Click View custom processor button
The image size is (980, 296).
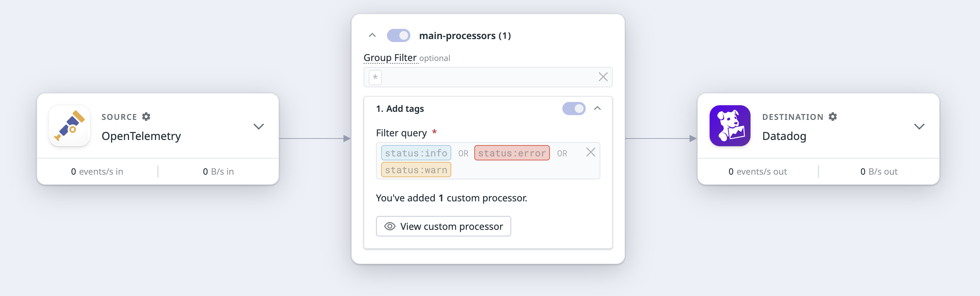[443, 226]
